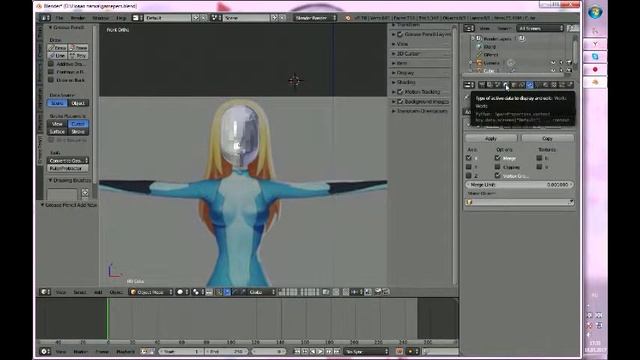
Task: Toggle the Draw on Back checkbox
Action: pyautogui.click(x=51, y=80)
